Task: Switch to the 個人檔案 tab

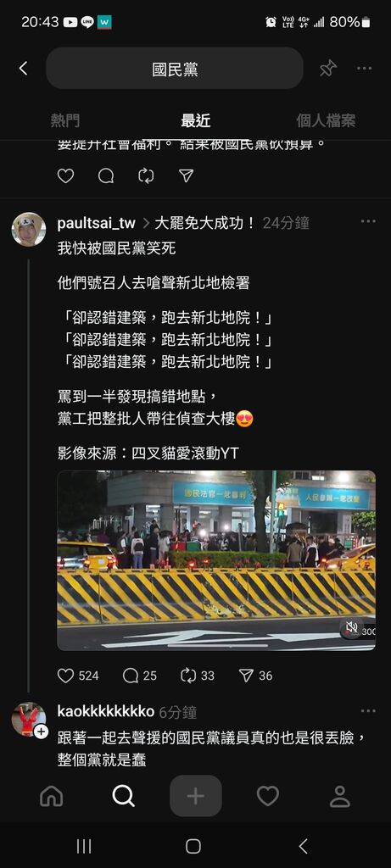Action: [326, 120]
